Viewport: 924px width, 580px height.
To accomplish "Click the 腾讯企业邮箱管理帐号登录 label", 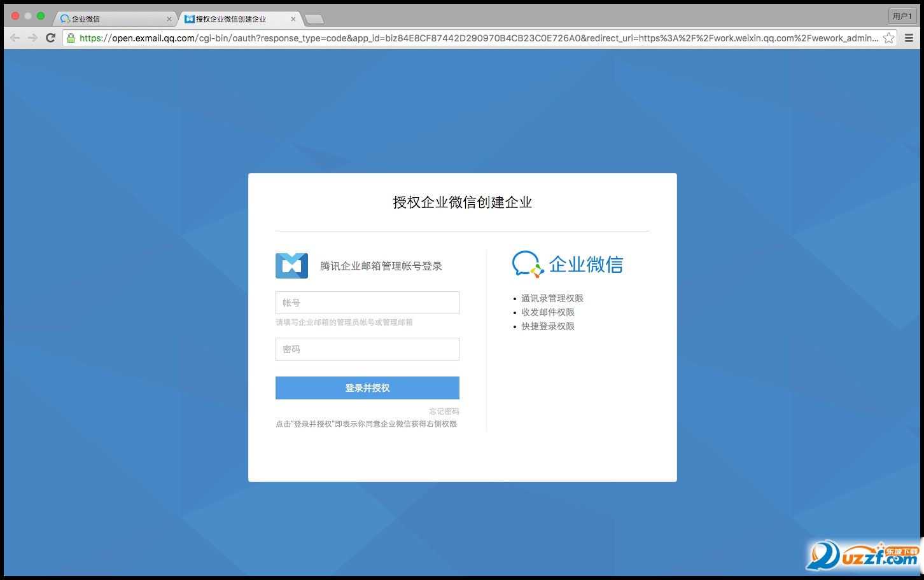I will [381, 266].
